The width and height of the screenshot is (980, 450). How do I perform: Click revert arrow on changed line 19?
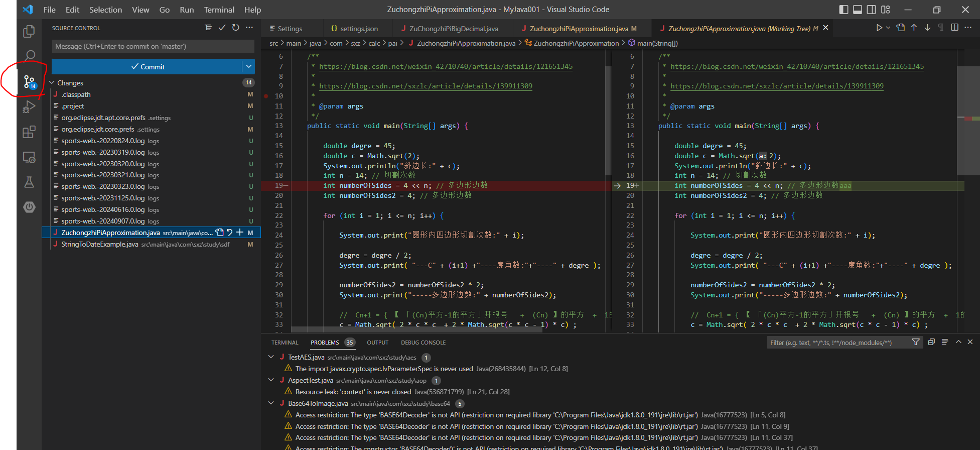point(617,185)
